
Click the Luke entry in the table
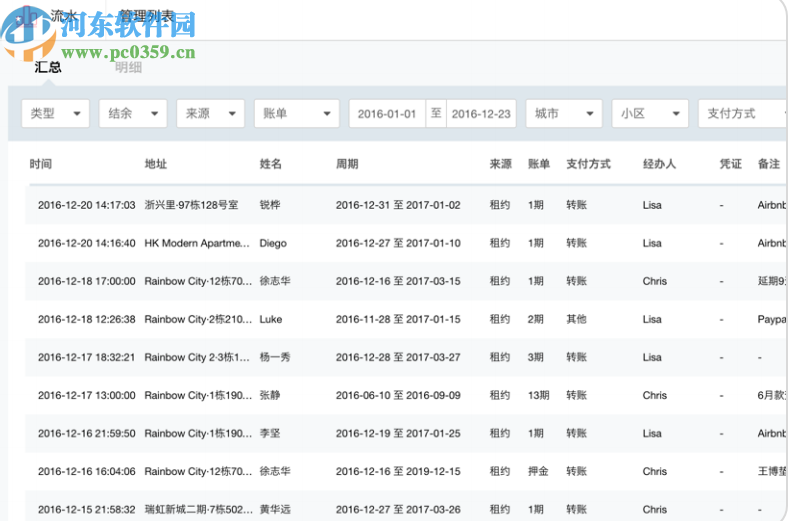[270, 320]
